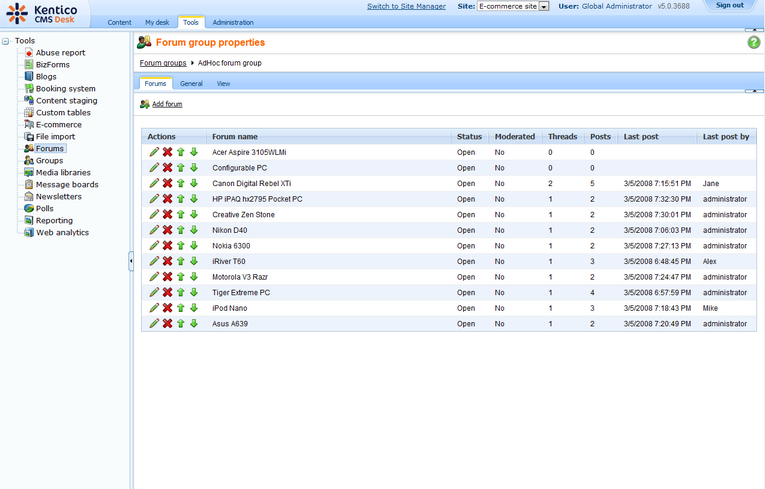The height and width of the screenshot is (489, 765).
Task: Move the iPod Nano forum up
Action: pos(181,308)
